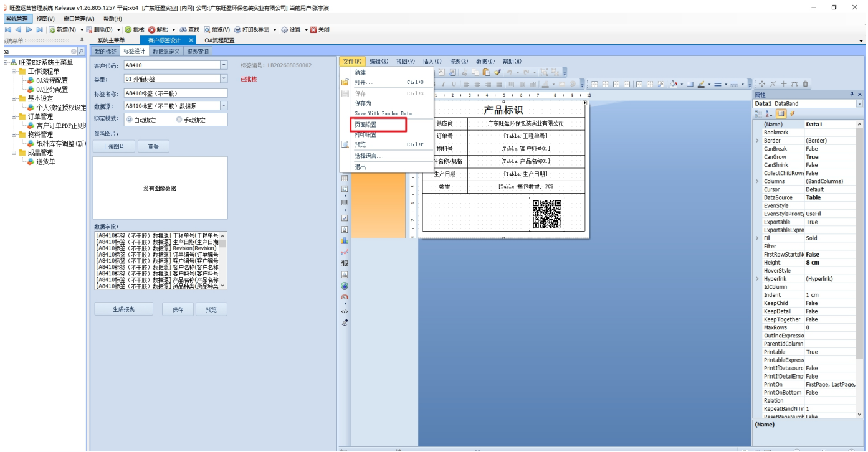
Task: Clear the system menu search box
Action: click(x=74, y=51)
